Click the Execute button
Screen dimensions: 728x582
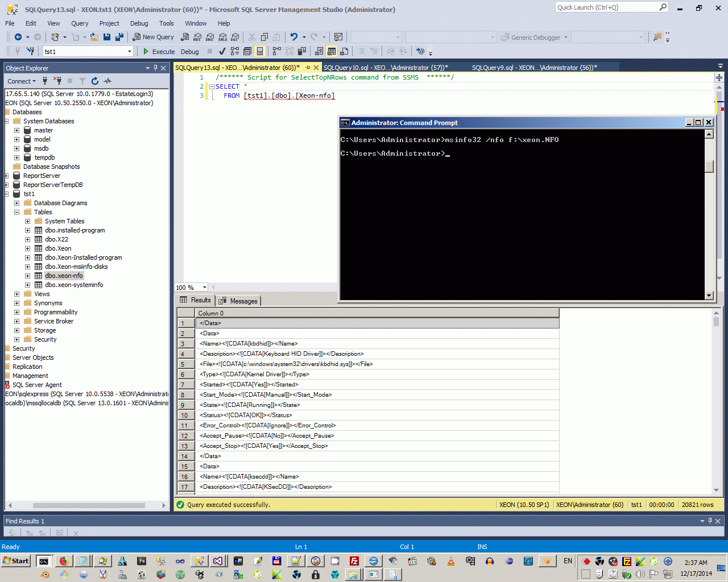tap(159, 51)
